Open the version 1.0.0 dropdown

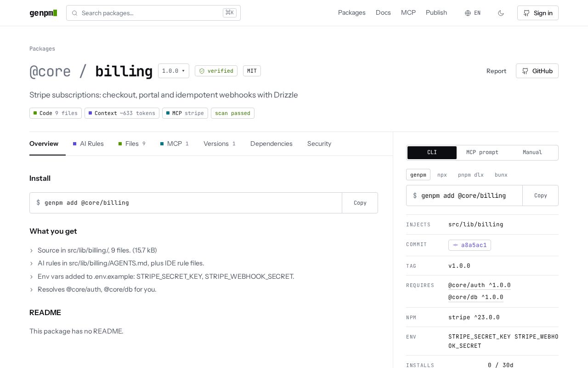point(174,71)
